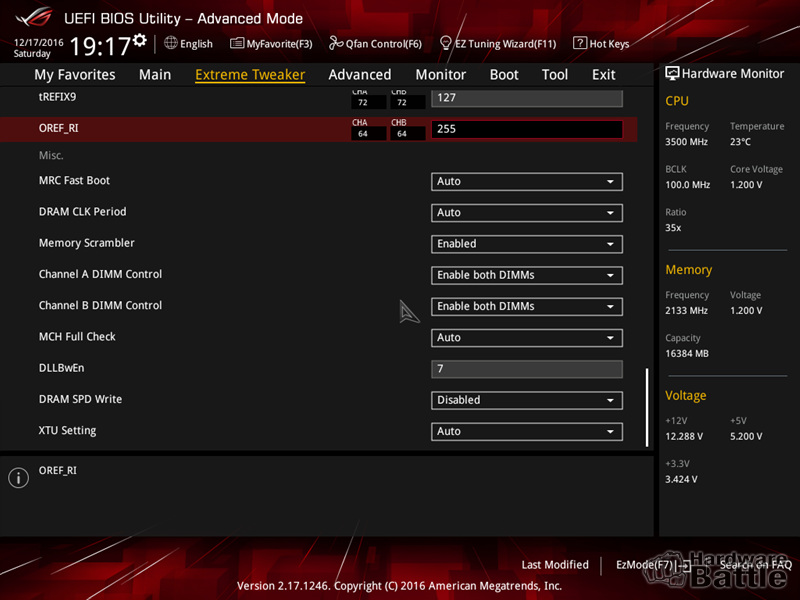800x600 pixels.
Task: Click the CPU ratio 35x value
Action: pyautogui.click(x=673, y=228)
